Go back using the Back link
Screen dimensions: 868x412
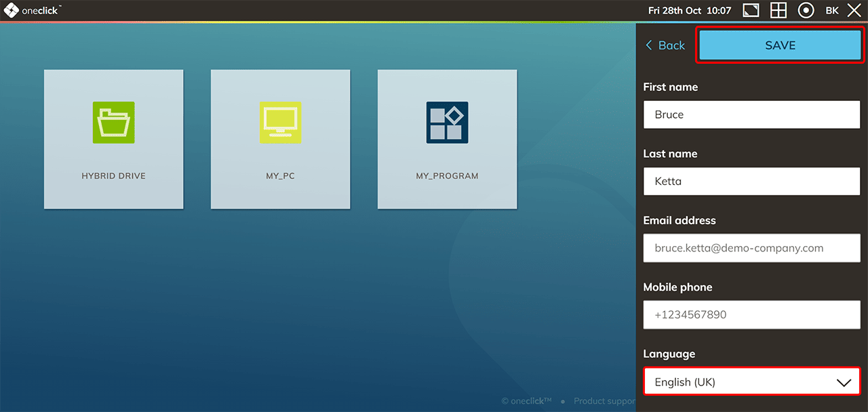coord(665,45)
